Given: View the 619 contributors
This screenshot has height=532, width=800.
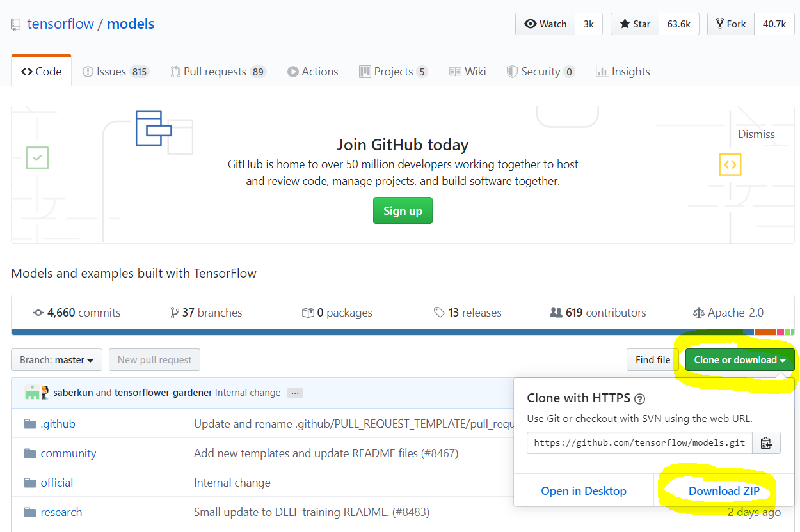Looking at the screenshot, I should (598, 313).
